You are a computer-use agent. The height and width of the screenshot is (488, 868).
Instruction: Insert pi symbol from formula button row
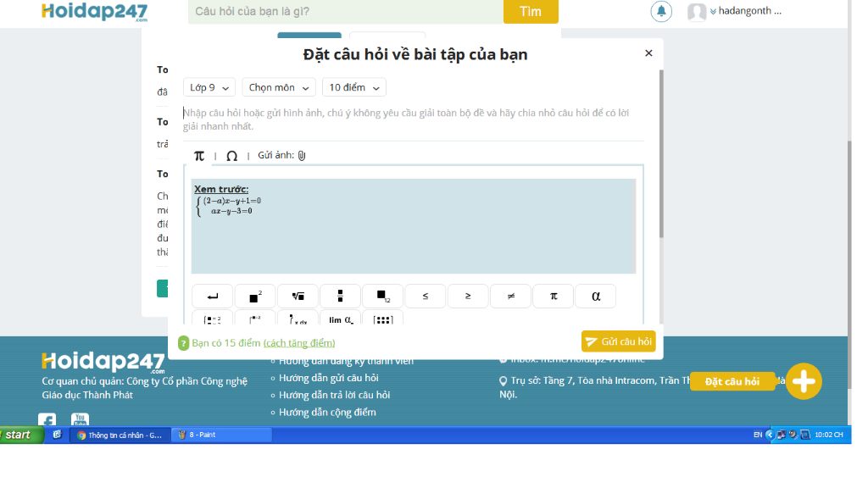point(553,296)
